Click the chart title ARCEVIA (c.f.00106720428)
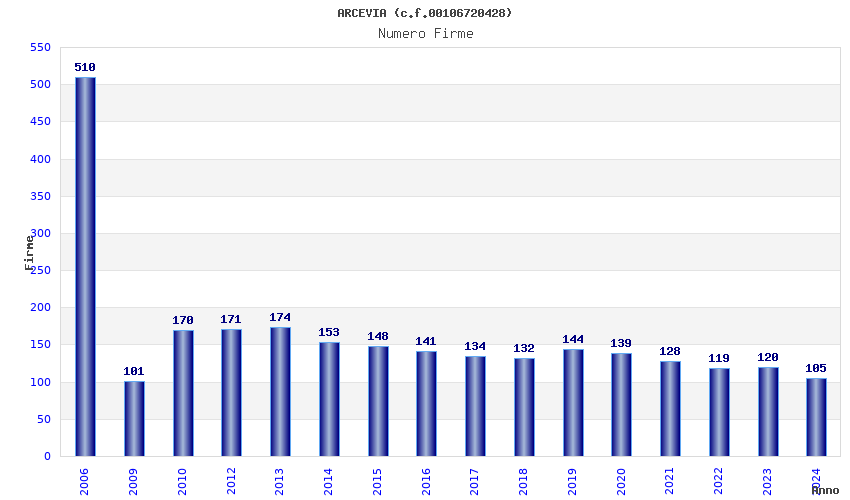Screen dimensions: 850x500 click(x=424, y=13)
